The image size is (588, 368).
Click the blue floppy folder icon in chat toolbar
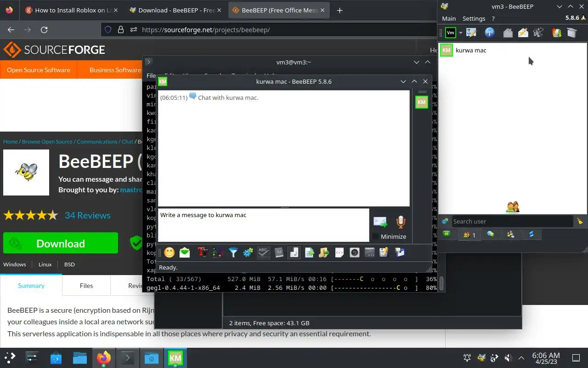[x=400, y=252]
